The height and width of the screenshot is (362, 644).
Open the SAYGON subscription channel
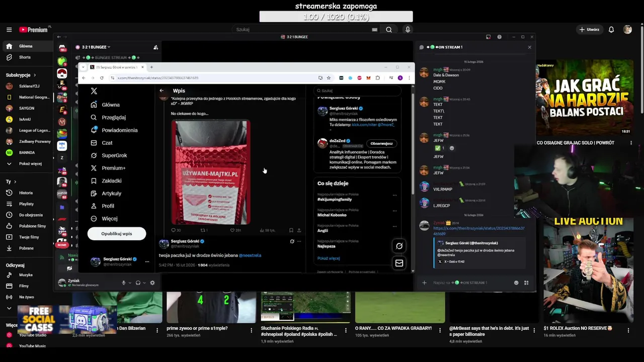click(x=27, y=108)
